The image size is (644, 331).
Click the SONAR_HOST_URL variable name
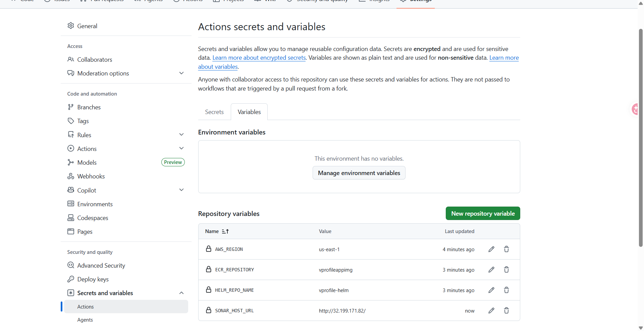(234, 311)
